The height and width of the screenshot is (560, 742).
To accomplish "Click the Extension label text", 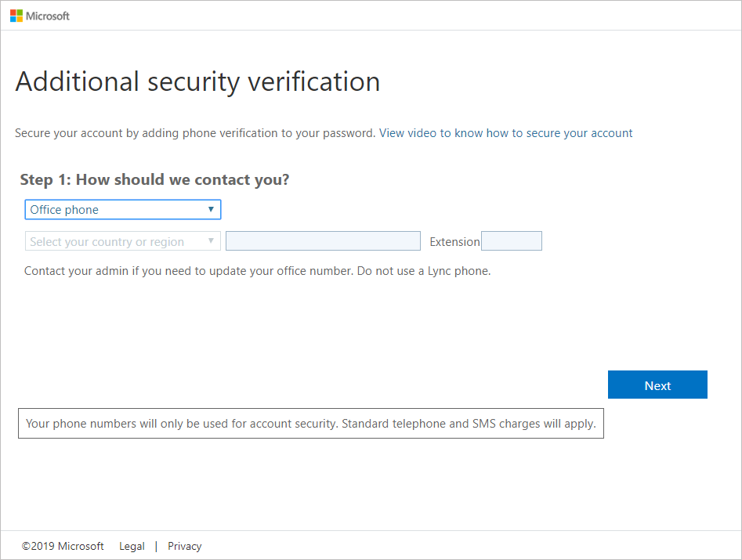I will click(x=454, y=242).
